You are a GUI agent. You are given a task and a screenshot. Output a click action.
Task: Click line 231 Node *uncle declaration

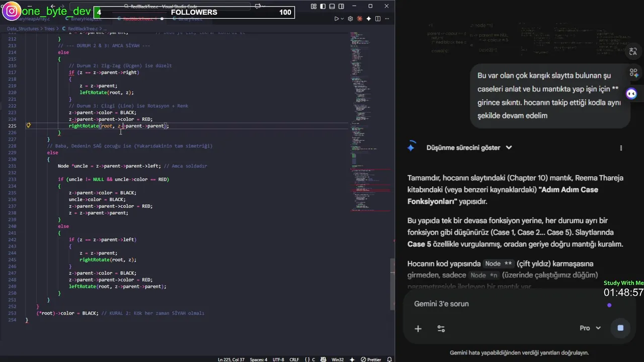[x=109, y=166]
